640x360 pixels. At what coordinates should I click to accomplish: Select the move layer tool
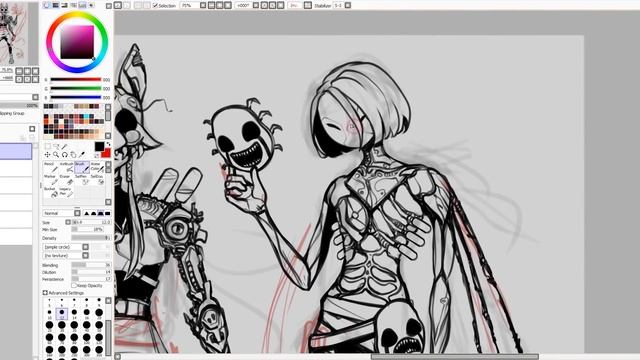point(47,155)
